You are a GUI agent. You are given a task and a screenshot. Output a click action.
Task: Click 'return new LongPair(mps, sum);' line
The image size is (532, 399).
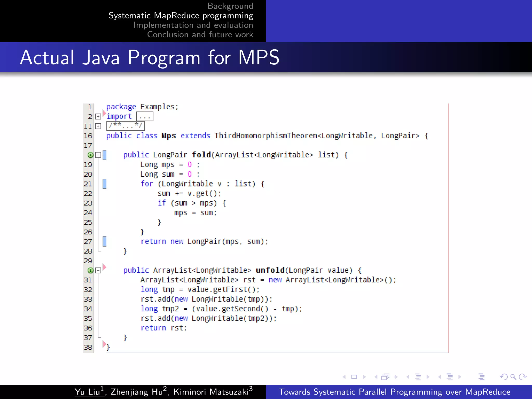click(204, 242)
